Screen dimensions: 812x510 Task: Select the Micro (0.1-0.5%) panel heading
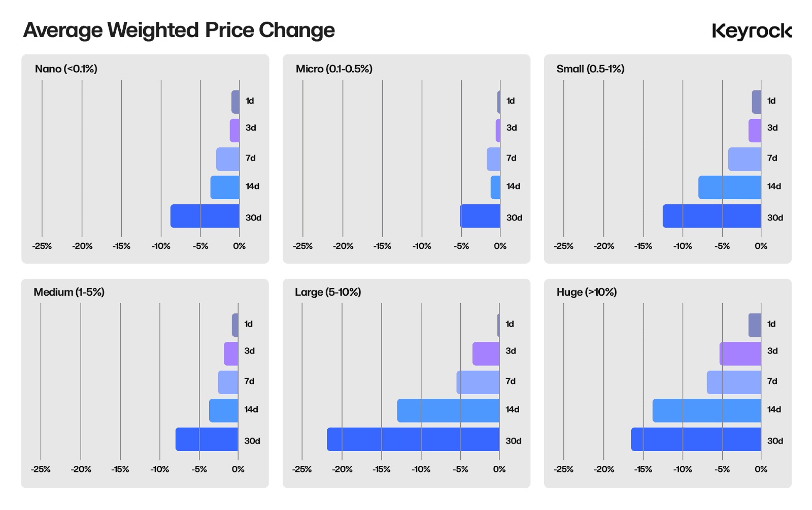(334, 69)
